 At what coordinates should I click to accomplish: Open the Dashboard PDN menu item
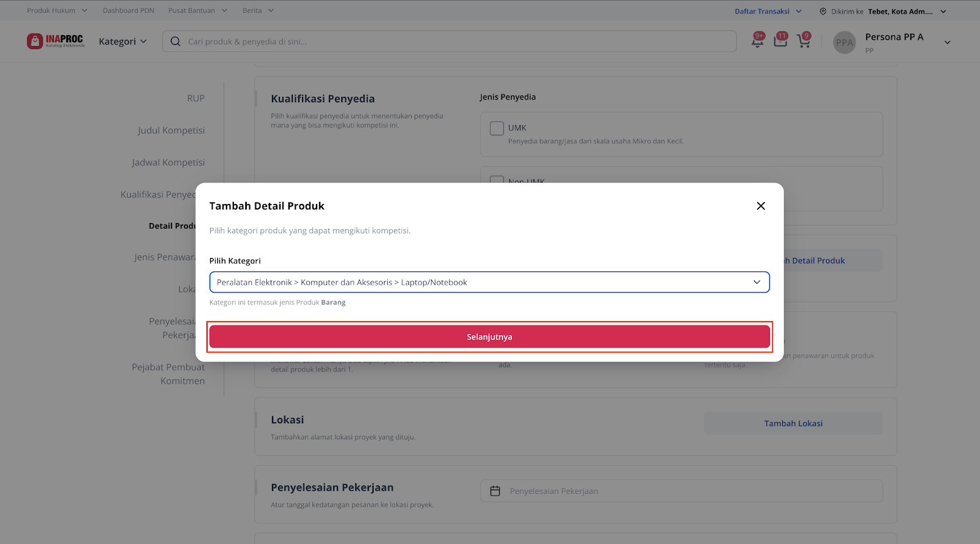tap(129, 10)
